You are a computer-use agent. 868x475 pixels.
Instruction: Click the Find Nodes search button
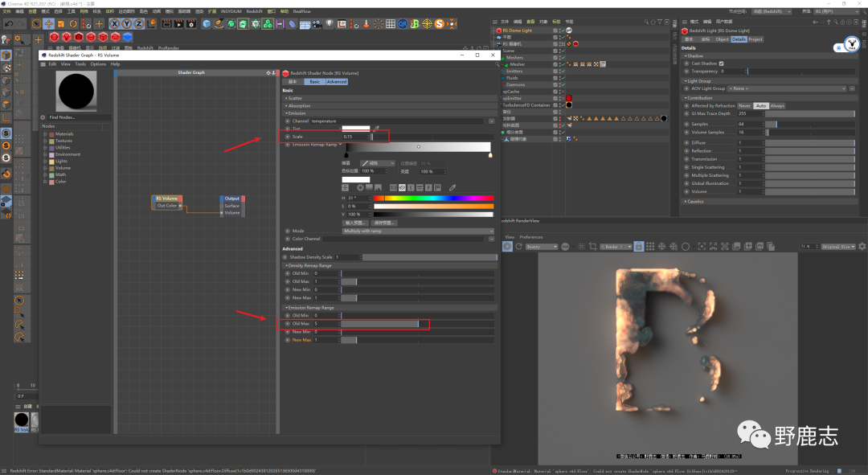(43, 117)
